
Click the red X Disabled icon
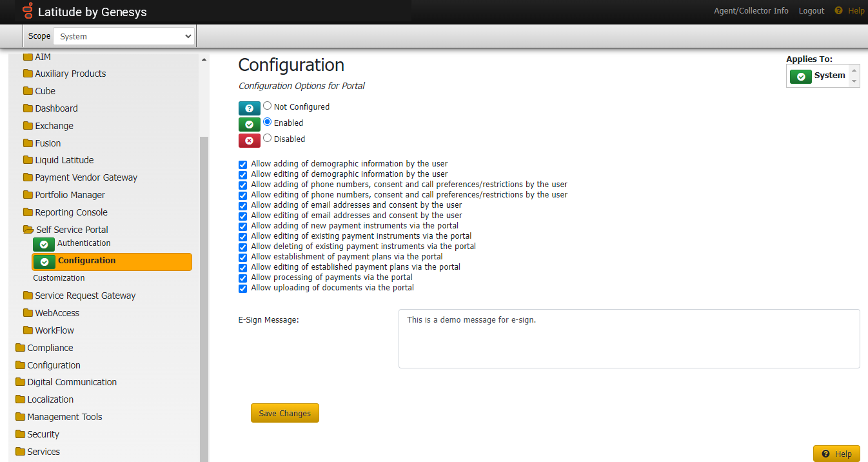point(249,141)
